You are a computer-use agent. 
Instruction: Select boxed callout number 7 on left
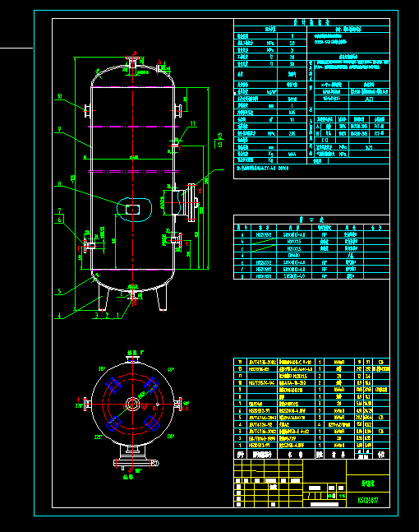click(x=59, y=210)
